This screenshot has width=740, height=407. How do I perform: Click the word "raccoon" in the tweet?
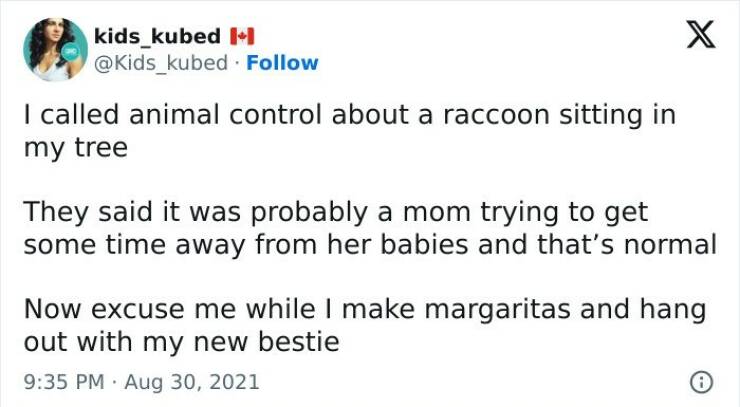coord(486,115)
